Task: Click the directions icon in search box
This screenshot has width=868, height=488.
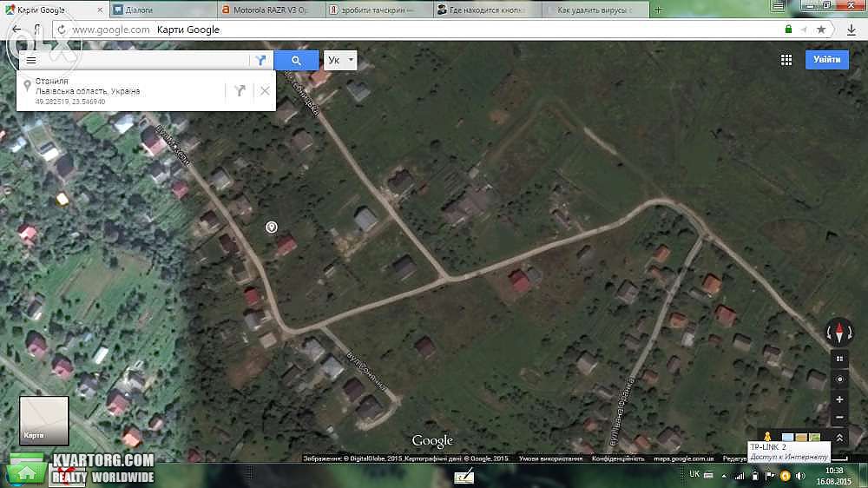Action: pyautogui.click(x=260, y=61)
